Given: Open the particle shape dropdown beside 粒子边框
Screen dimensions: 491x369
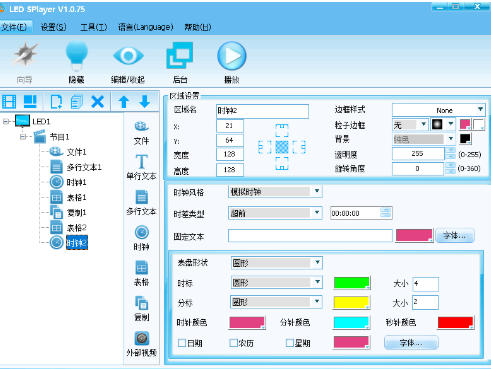Looking at the screenshot, I should 443,125.
